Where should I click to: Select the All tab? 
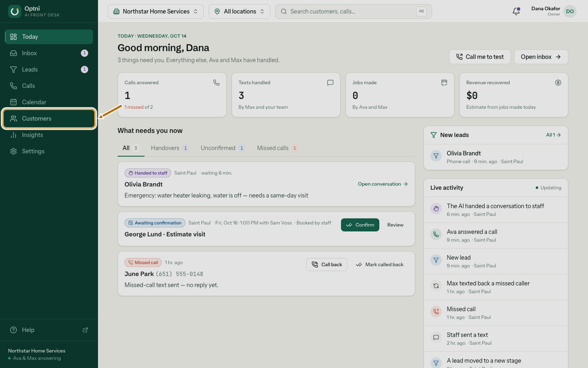(131, 148)
